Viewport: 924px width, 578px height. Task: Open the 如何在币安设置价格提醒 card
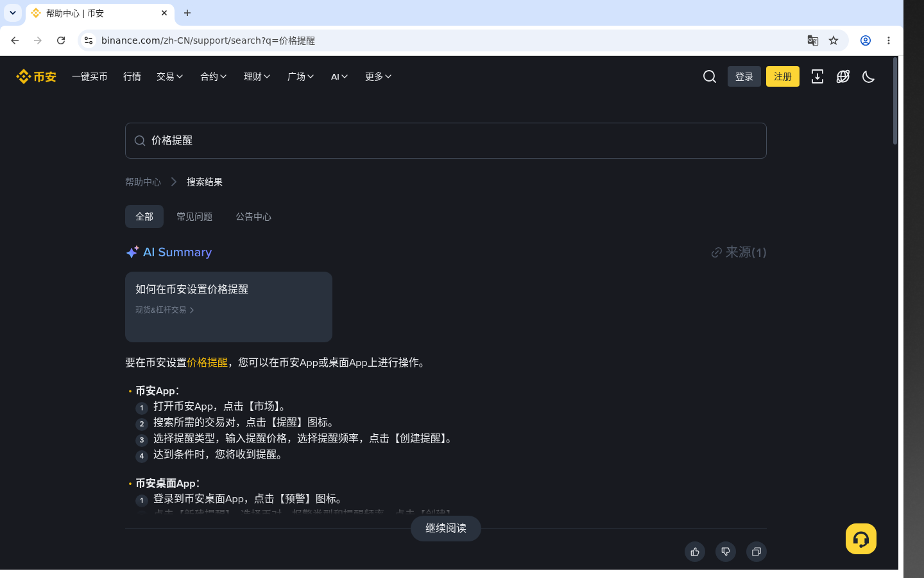click(228, 307)
